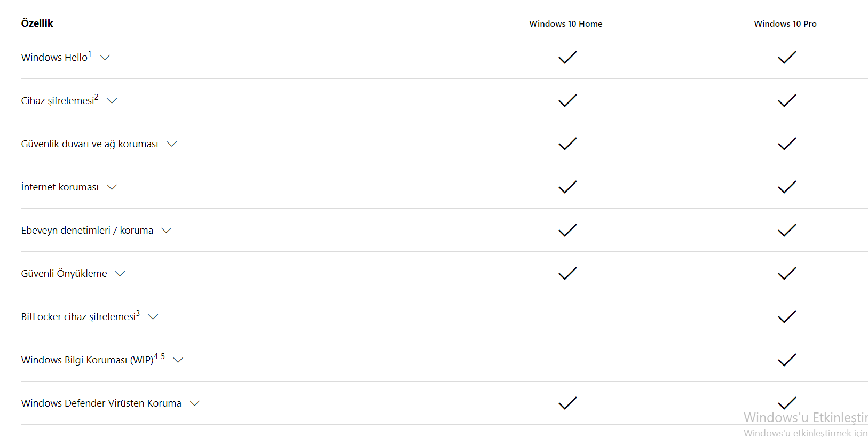Click Home checkmark for Windows Defender Virüsten Koruma
The image size is (868, 437).
pos(567,403)
